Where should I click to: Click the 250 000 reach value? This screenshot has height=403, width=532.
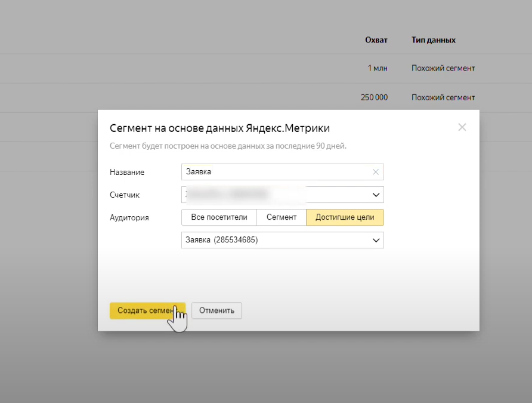pyautogui.click(x=374, y=97)
